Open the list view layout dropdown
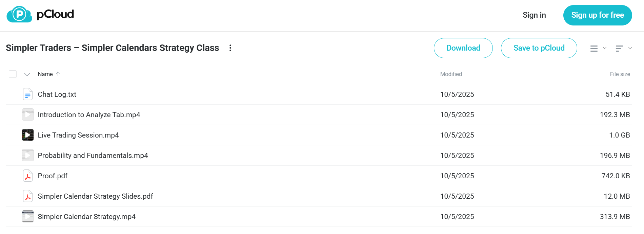 (598, 48)
